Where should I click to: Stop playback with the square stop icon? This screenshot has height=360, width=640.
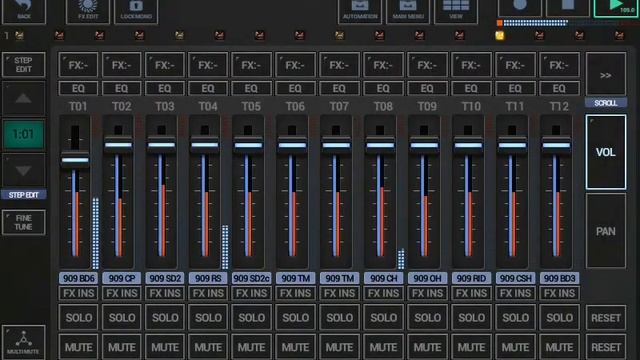coord(568,7)
